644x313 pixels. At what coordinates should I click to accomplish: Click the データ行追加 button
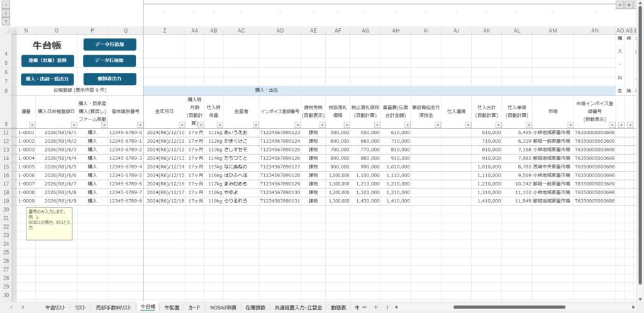(x=109, y=44)
